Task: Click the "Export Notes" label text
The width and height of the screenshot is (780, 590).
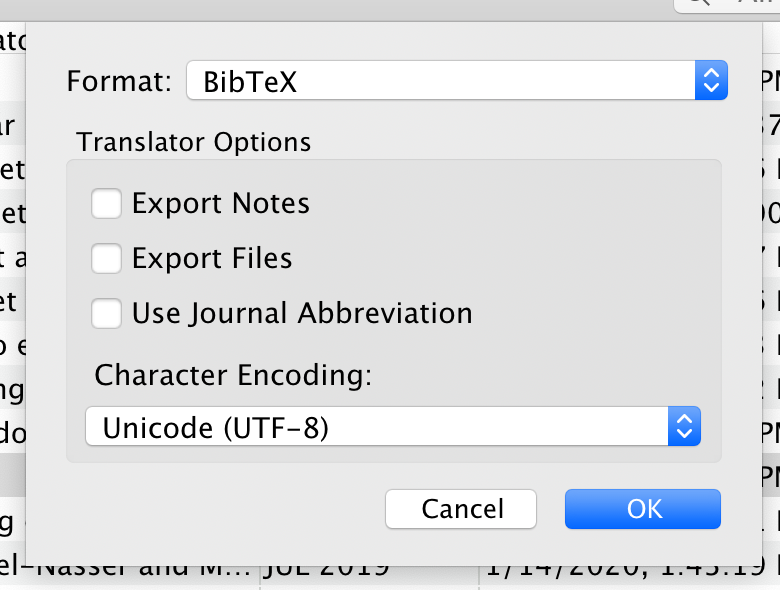Action: pos(220,204)
